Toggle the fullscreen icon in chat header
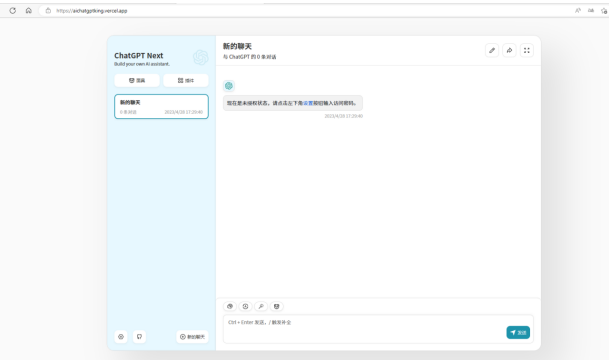This screenshot has height=360, width=609. point(527,50)
